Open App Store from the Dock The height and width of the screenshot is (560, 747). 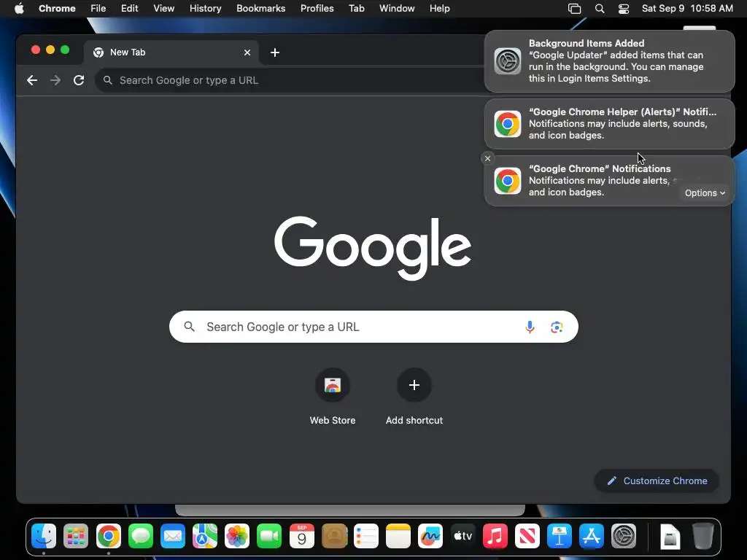592,536
